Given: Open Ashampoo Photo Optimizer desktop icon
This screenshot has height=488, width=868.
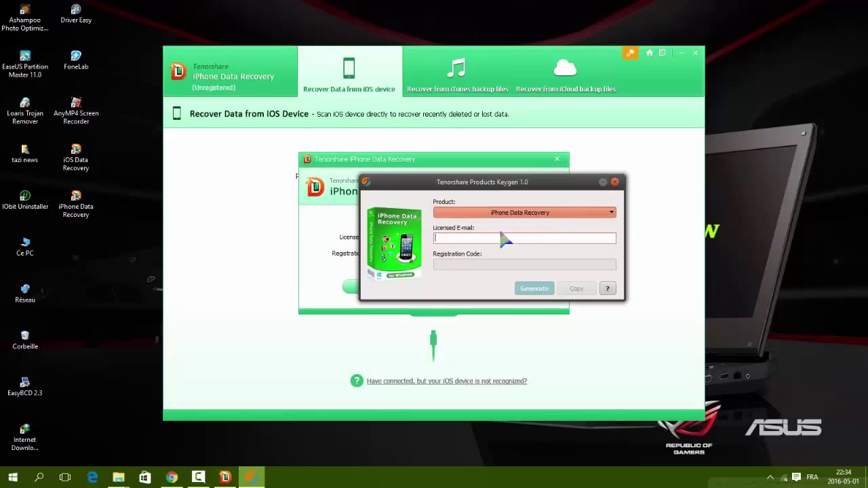Looking at the screenshot, I should [25, 18].
